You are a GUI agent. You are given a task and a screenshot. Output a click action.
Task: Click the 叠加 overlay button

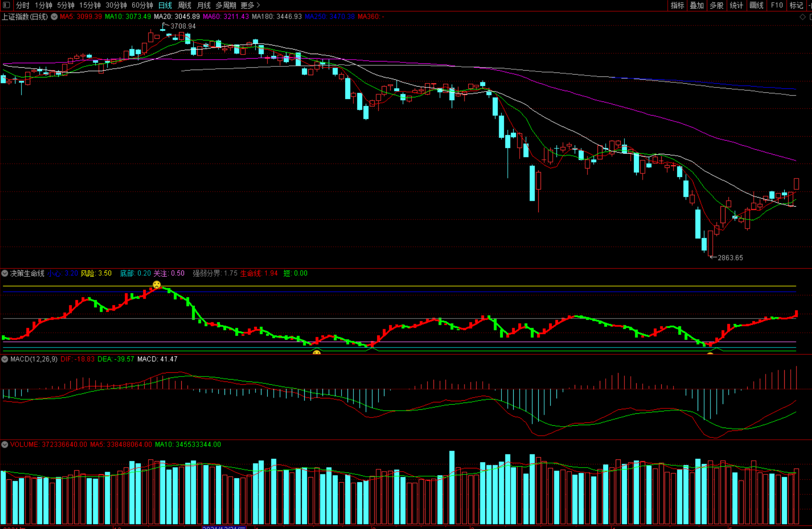point(697,5)
